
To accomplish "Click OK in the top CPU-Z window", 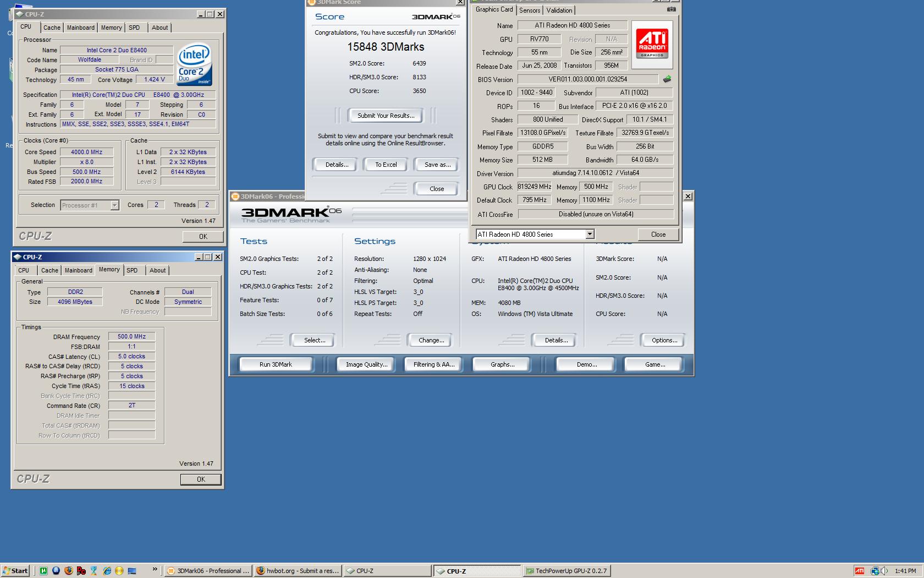I will click(203, 237).
